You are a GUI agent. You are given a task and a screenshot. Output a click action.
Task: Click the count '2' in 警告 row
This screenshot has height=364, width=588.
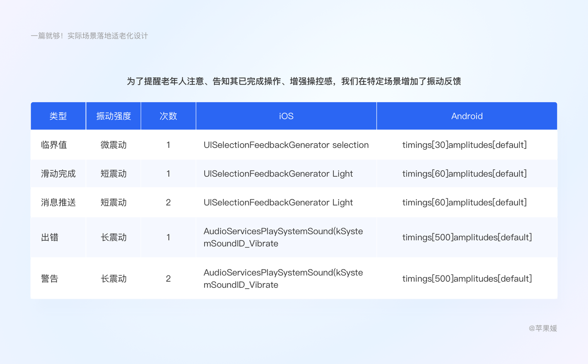coord(168,279)
